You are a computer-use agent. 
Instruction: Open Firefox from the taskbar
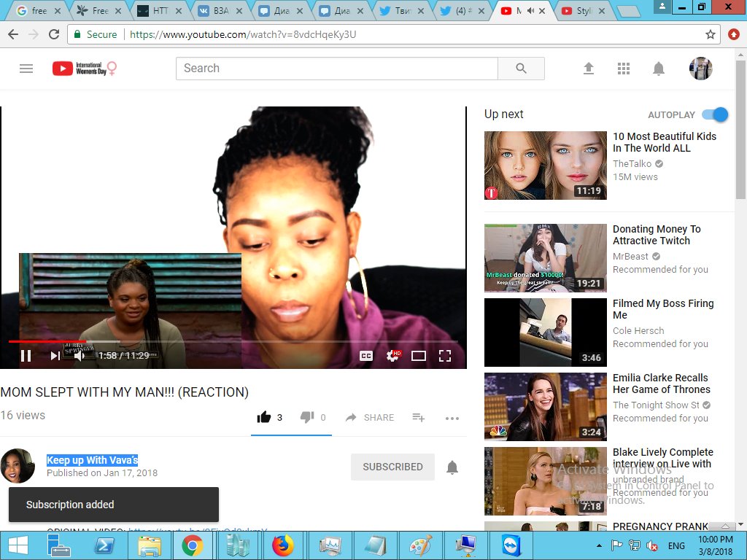click(282, 545)
